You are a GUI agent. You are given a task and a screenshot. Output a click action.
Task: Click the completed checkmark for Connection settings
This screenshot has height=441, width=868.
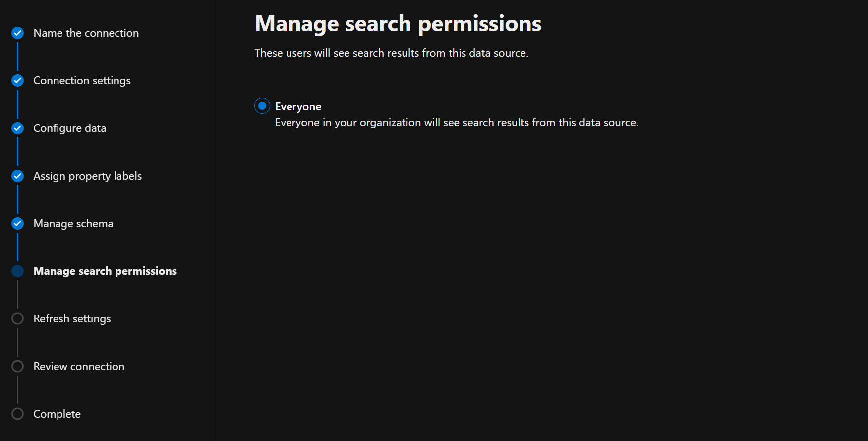tap(18, 81)
